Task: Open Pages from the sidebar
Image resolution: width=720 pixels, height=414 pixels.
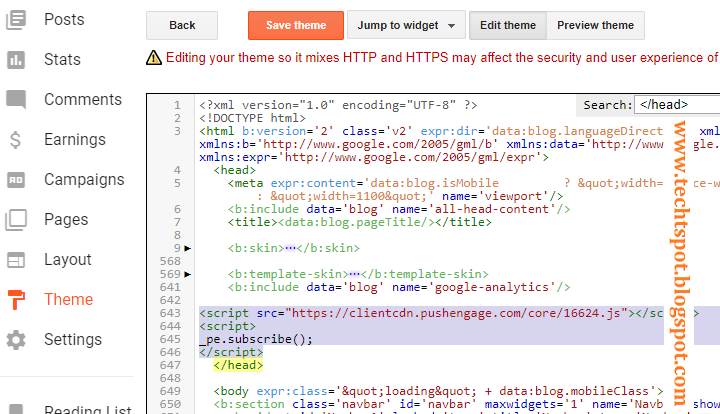Action: [66, 219]
